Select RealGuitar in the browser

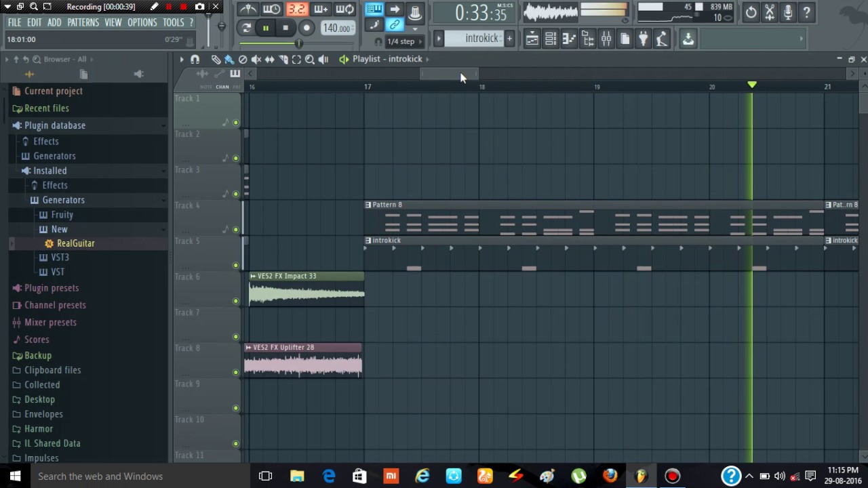click(x=75, y=243)
